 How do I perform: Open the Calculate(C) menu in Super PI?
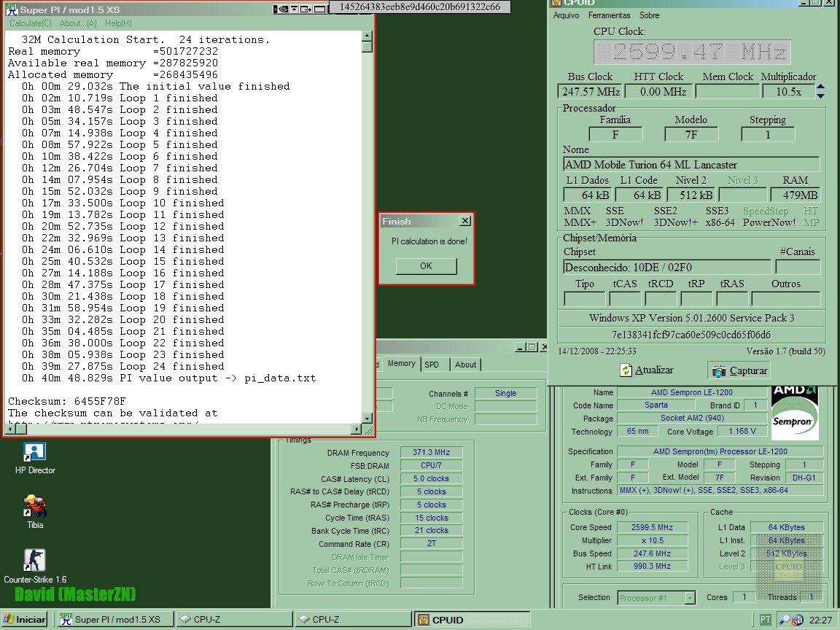point(31,23)
